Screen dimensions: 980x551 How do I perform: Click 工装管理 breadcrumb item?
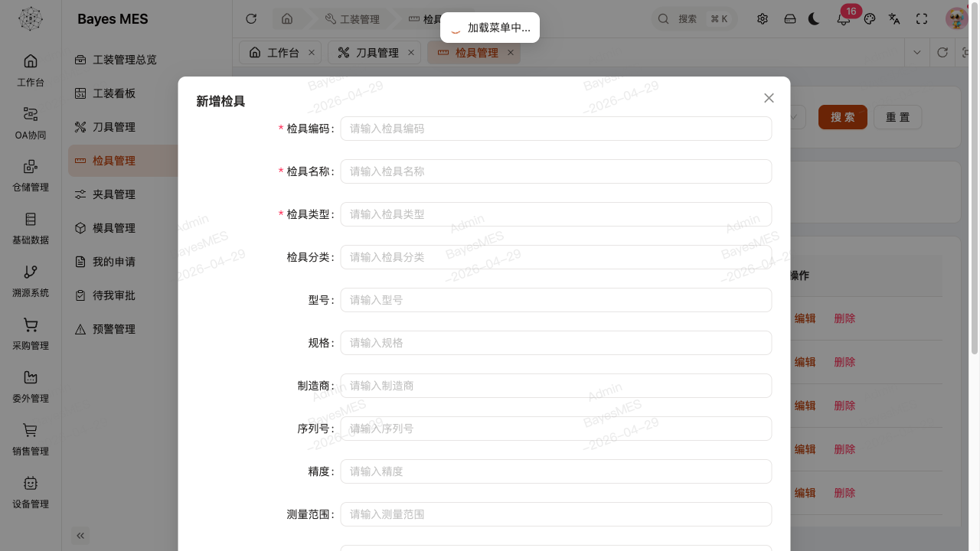pyautogui.click(x=352, y=19)
